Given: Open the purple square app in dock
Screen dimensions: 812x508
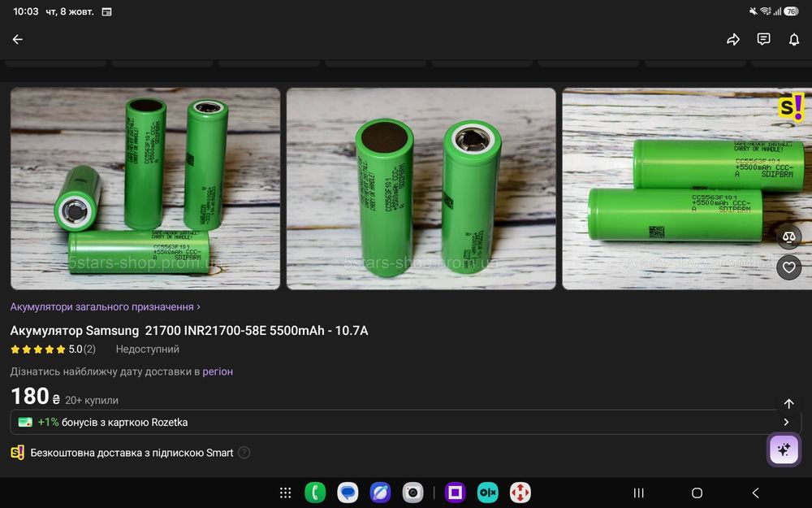Looking at the screenshot, I should pos(456,493).
